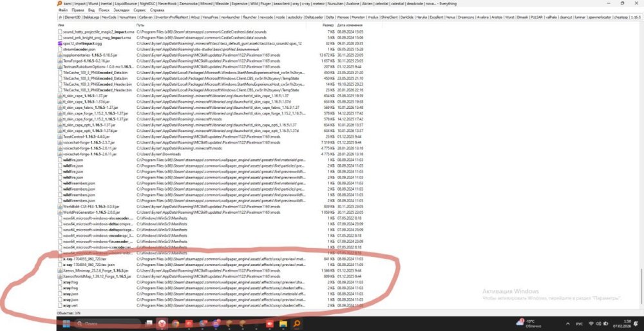
Task: Click the date 09.05.2025 15:28
Action: click(x=350, y=49)
